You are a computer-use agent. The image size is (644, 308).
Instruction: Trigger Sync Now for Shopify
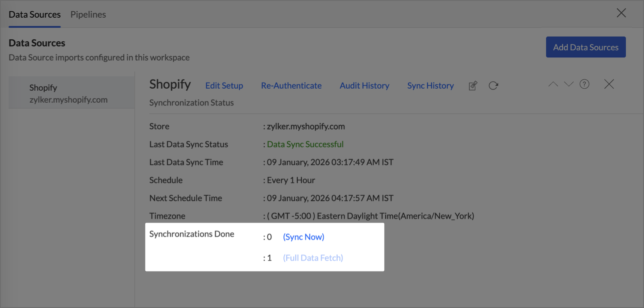[304, 237]
